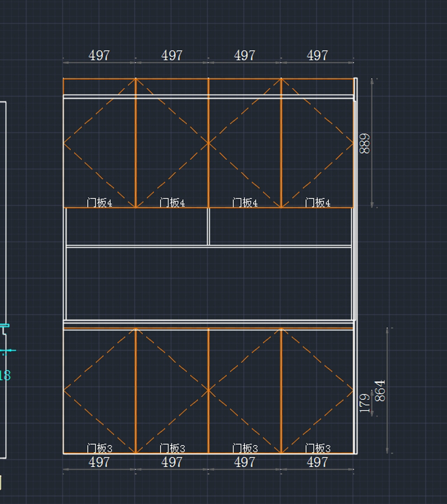Select rightmost 497 dimension in top row
Image resolution: width=447 pixels, height=504 pixels.
317,56
